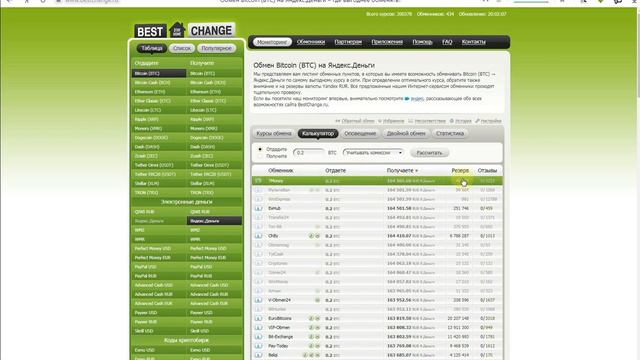Open Партнерам in the top navigation

tap(348, 42)
